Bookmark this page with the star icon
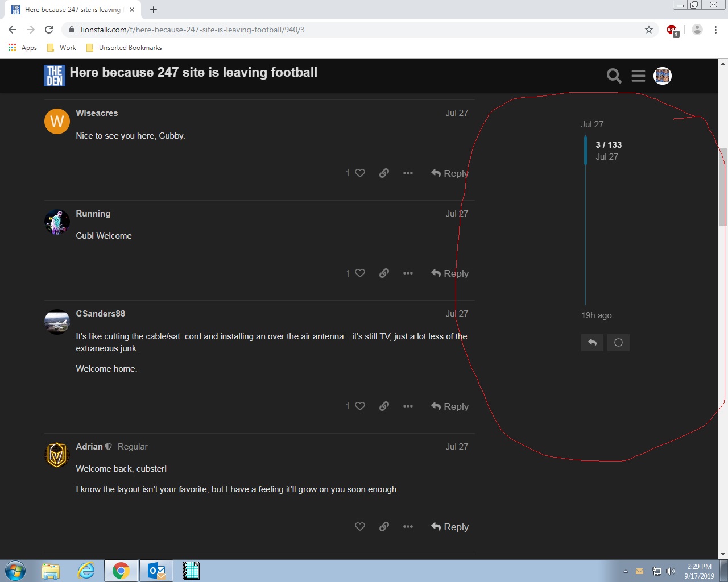 pyautogui.click(x=649, y=30)
